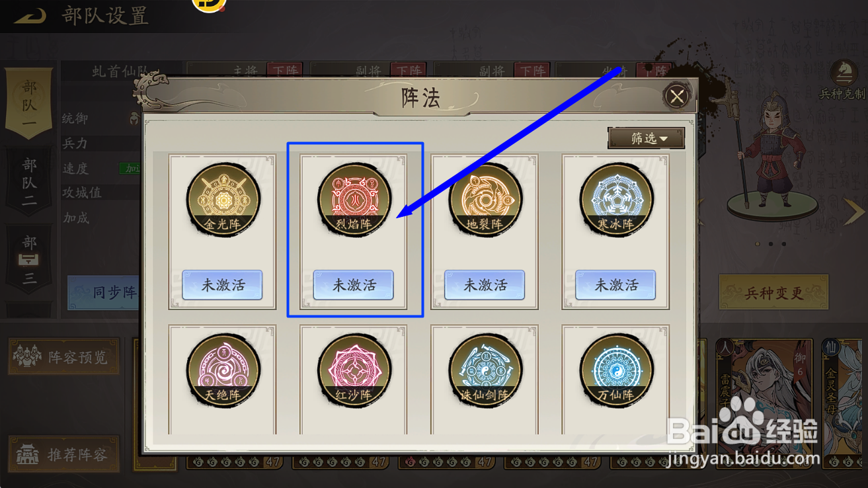
Task: Click 未激活 button under 金光阵
Action: pos(222,285)
